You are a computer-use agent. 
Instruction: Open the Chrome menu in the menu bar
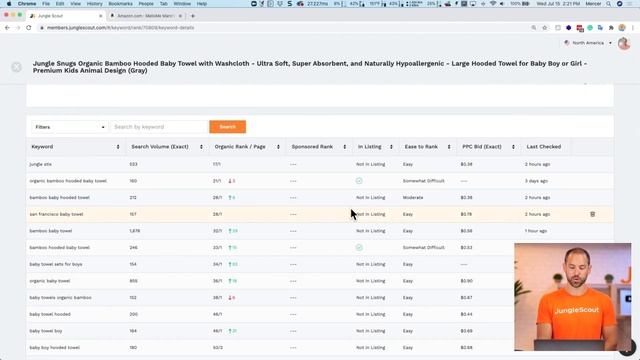tap(27, 4)
